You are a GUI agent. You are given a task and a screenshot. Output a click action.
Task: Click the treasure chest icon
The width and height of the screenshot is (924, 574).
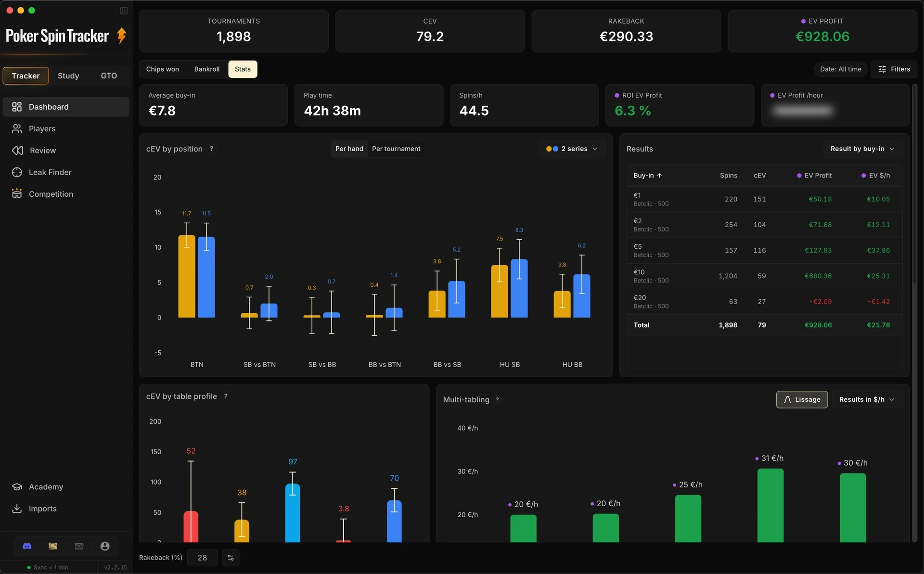click(79, 546)
